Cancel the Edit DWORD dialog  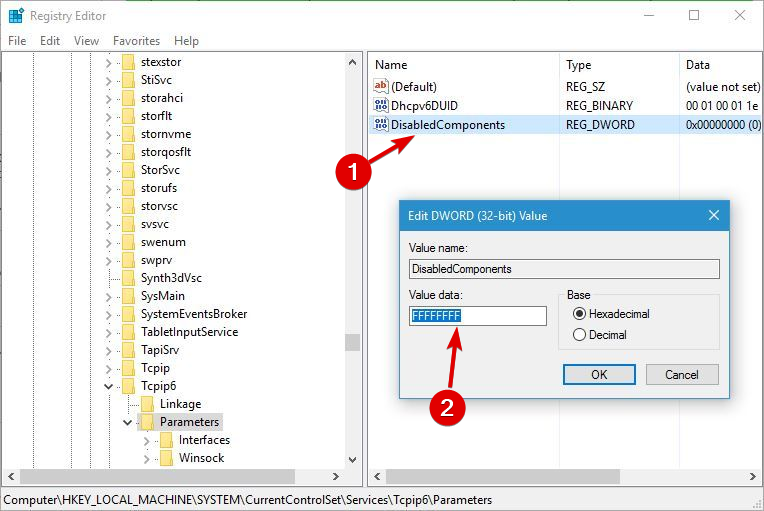pyautogui.click(x=682, y=375)
